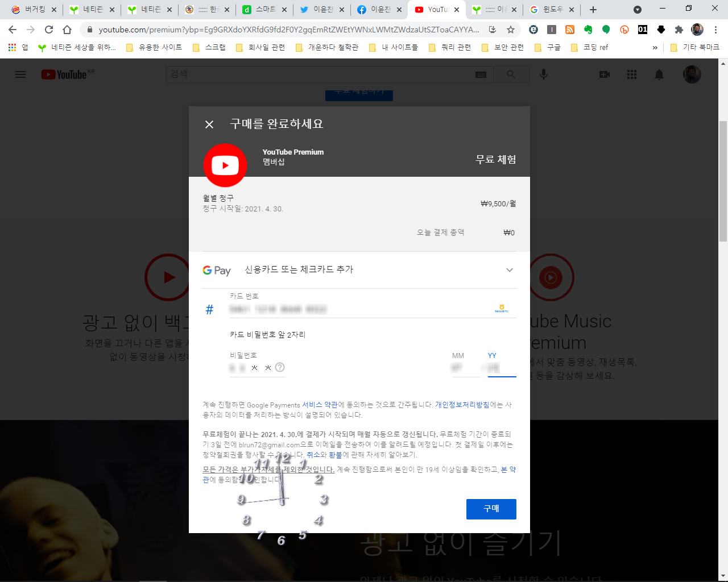Open Chrome three-dot menu

pyautogui.click(x=715, y=30)
